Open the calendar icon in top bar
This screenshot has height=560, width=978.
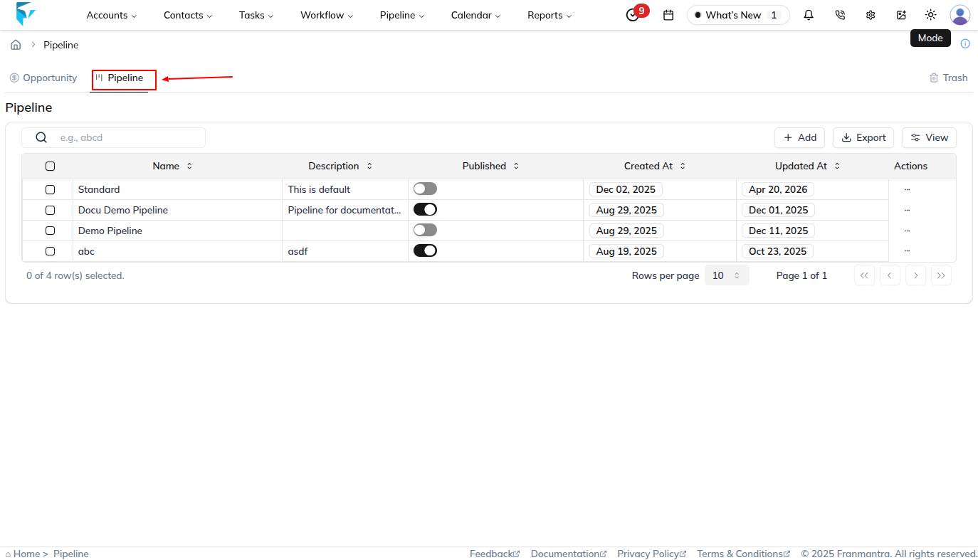tap(668, 15)
